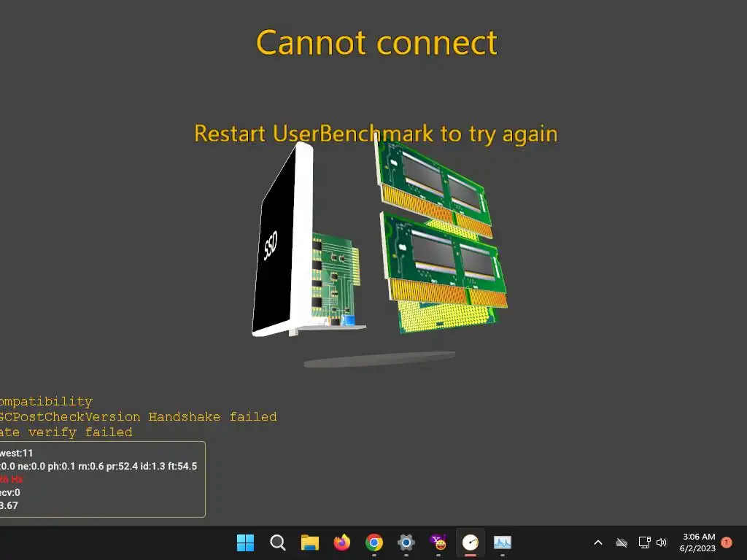Show hidden system tray icons

tap(598, 542)
